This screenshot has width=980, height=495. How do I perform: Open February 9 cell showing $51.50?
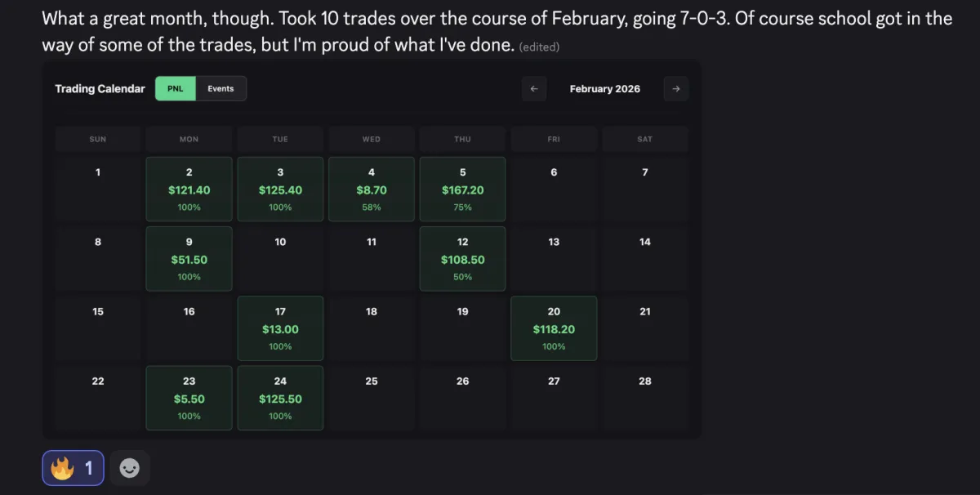[189, 259]
